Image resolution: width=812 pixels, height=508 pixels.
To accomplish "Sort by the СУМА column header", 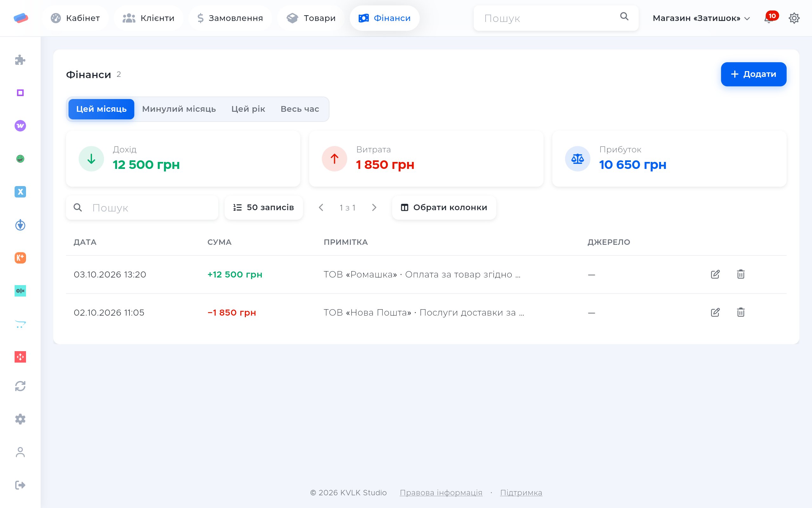I will coord(219,242).
